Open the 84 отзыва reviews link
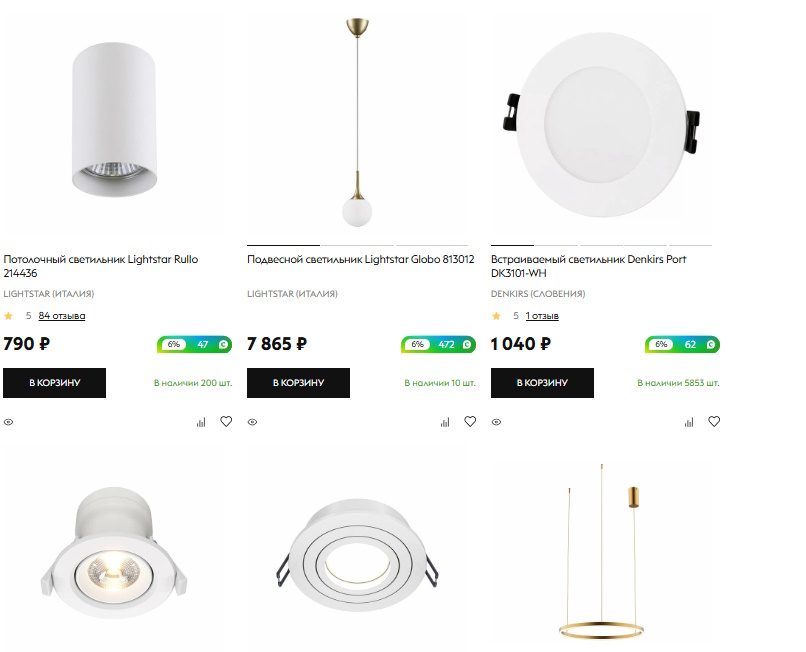 tap(62, 316)
